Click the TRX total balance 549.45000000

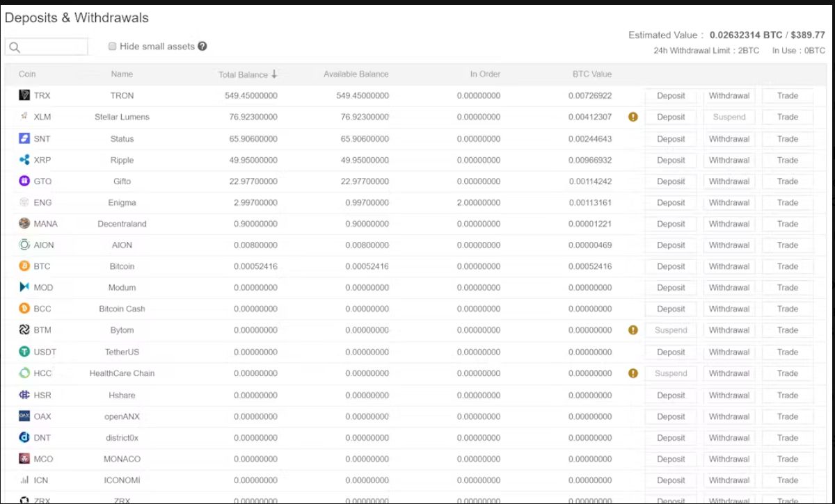click(x=251, y=95)
